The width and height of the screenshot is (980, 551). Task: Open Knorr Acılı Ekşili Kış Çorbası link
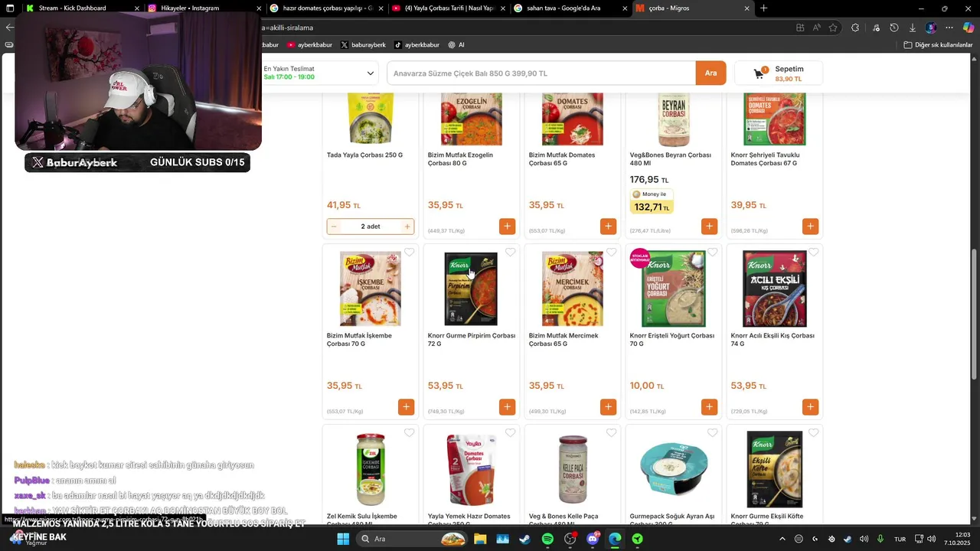[773, 340]
